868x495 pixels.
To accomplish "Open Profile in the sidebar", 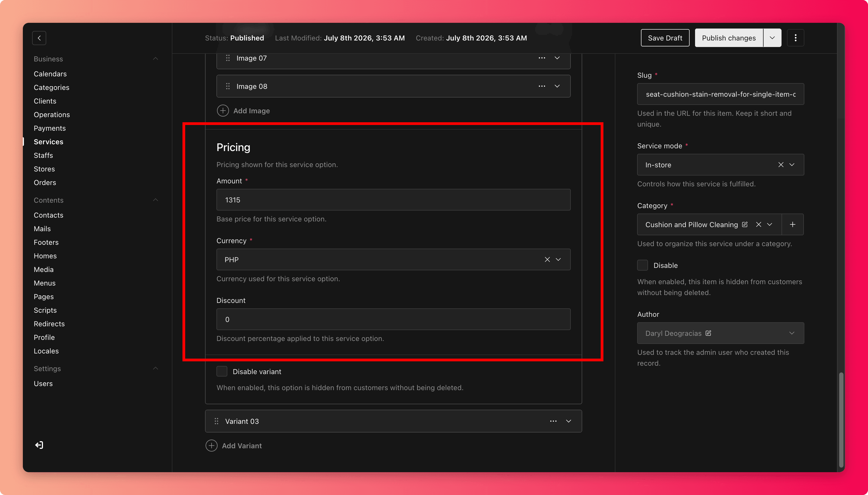I will 44,338.
